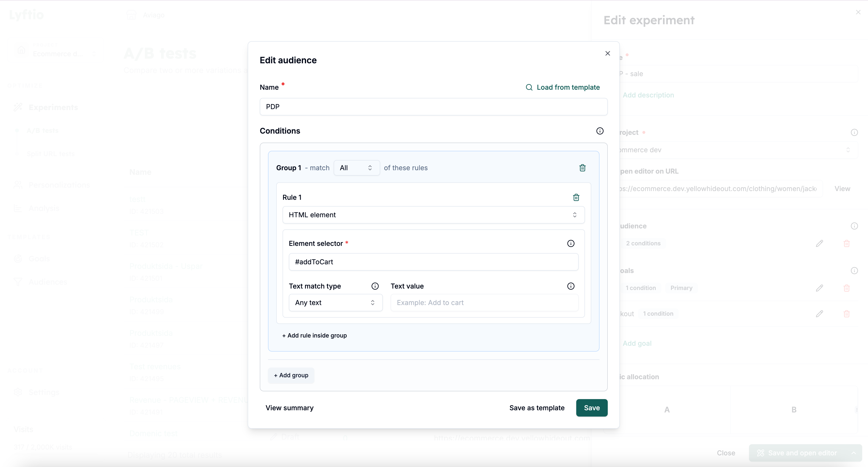Go to Personalizations in sidebar
The height and width of the screenshot is (467, 868).
point(59,185)
